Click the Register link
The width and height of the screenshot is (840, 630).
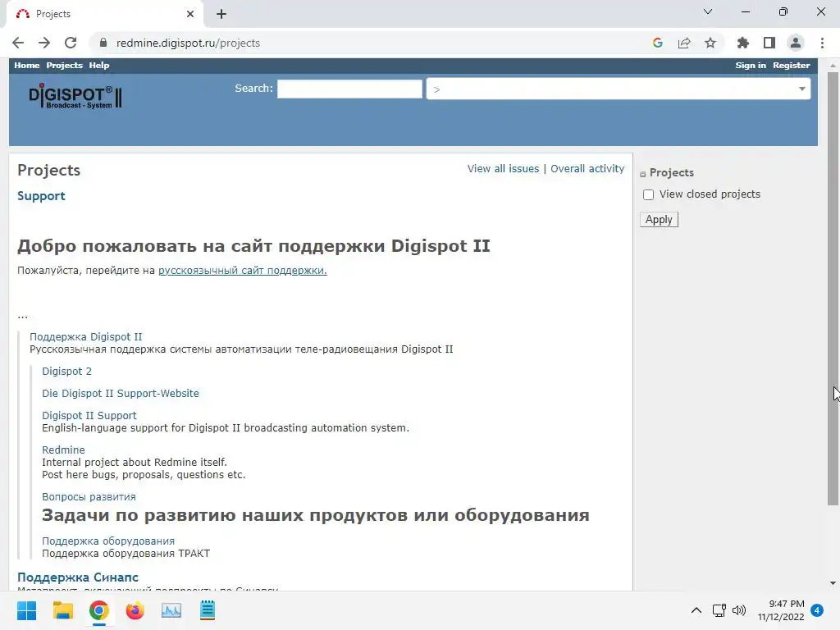[x=792, y=66]
